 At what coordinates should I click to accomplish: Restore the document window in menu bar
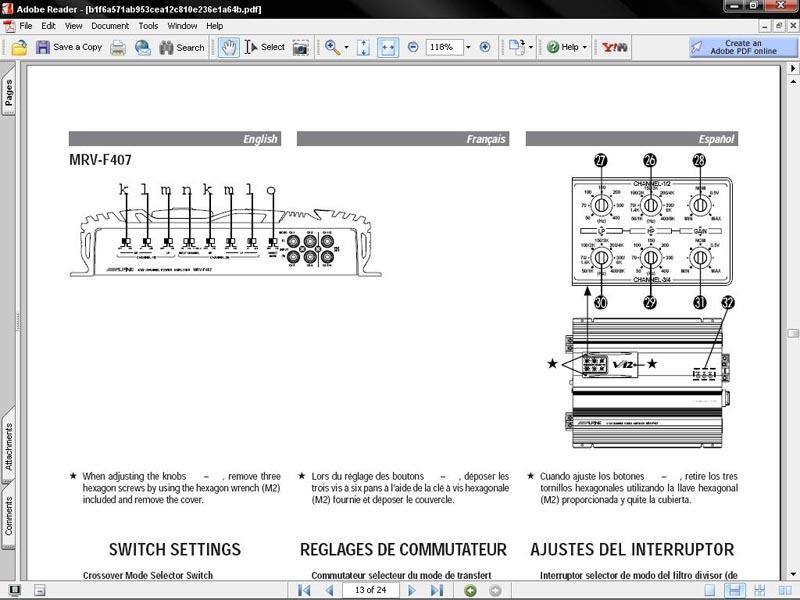[x=779, y=26]
